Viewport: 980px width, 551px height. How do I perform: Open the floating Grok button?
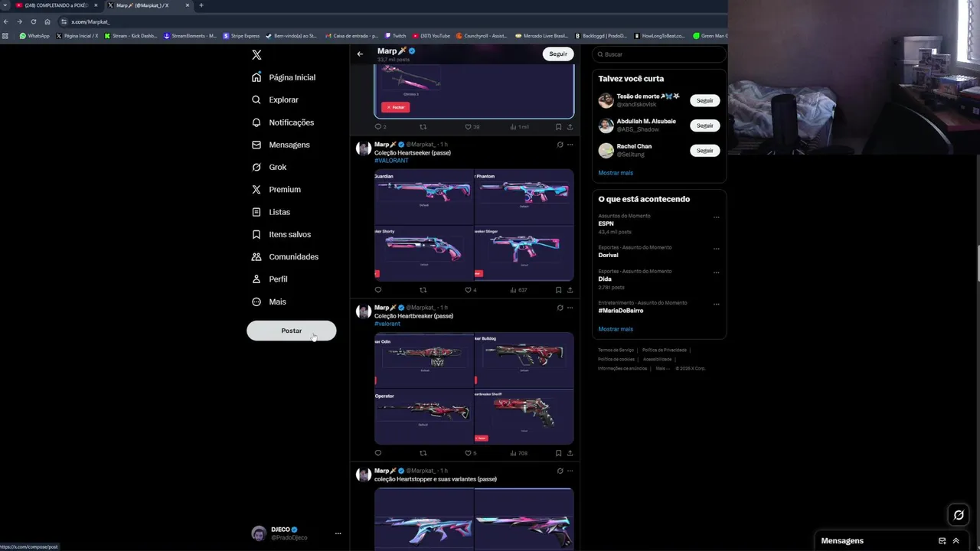959,515
